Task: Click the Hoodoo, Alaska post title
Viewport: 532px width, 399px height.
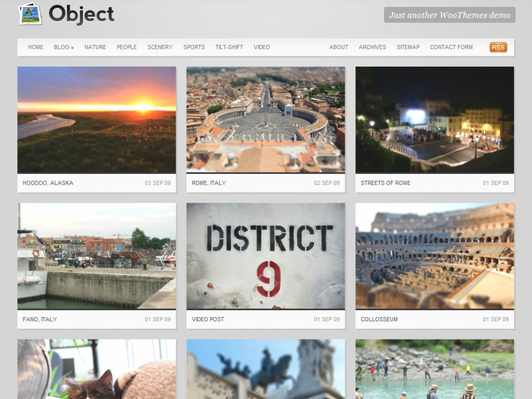Action: coord(48,183)
